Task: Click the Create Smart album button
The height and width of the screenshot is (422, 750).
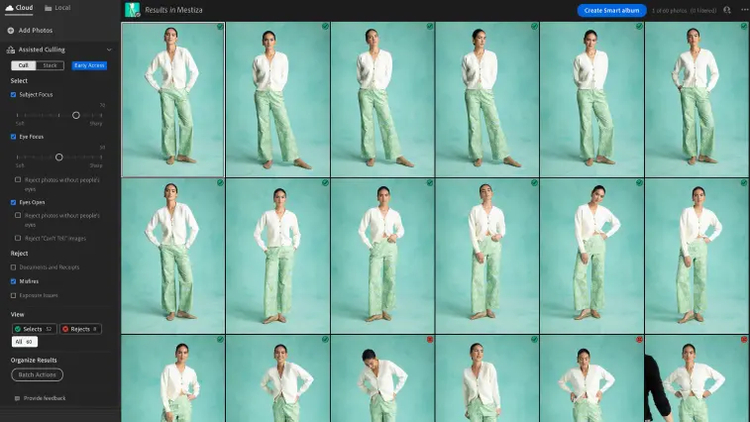Action: [x=611, y=11]
